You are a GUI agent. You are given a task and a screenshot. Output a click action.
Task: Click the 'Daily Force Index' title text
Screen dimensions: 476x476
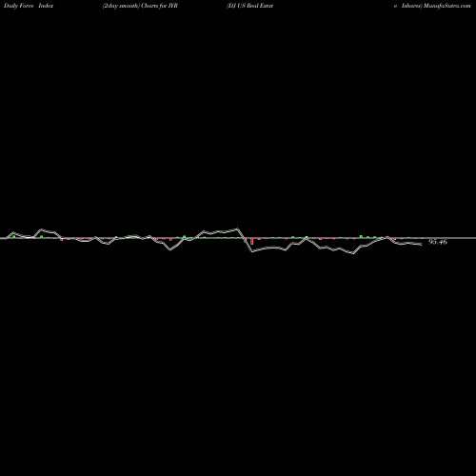pyautogui.click(x=29, y=6)
